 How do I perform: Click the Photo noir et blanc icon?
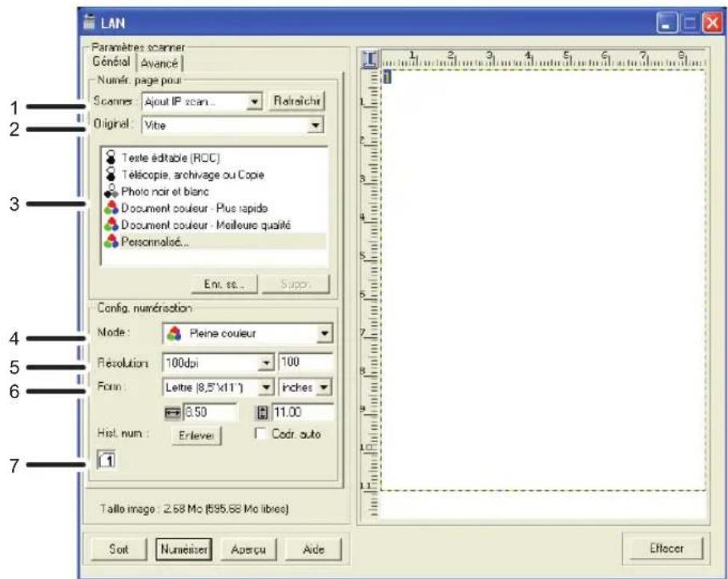[111, 191]
